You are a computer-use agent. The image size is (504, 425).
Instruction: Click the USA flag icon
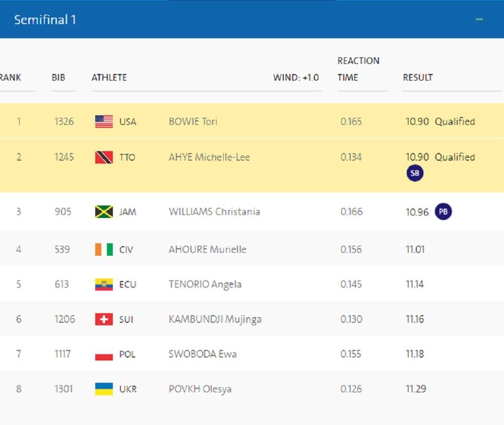pyautogui.click(x=104, y=122)
